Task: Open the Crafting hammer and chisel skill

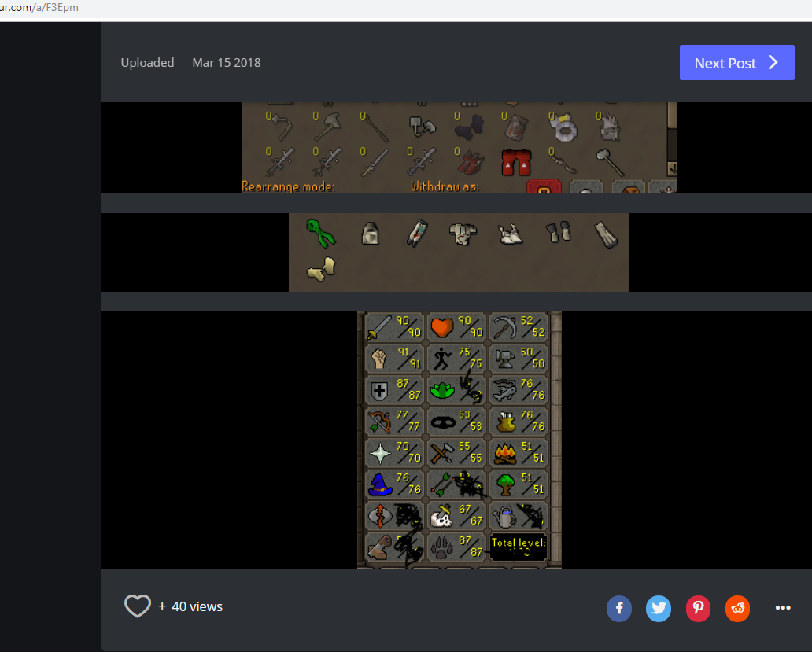Action: tap(441, 453)
